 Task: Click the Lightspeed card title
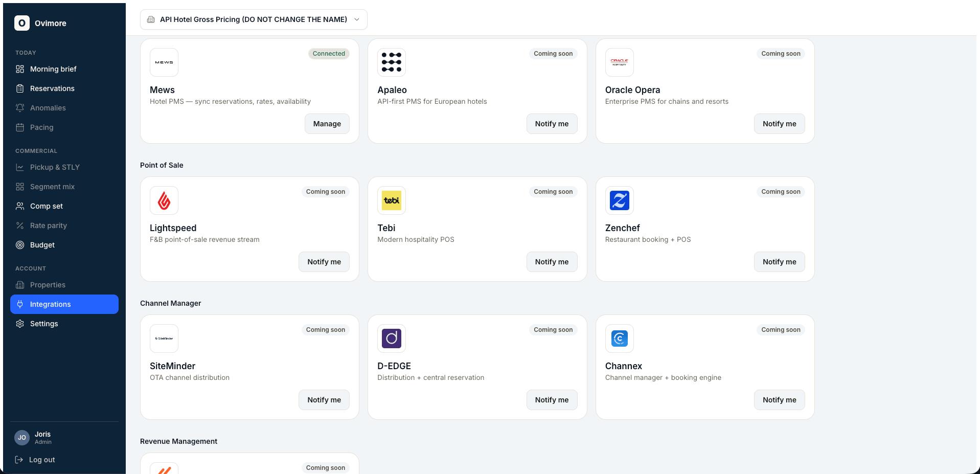173,228
